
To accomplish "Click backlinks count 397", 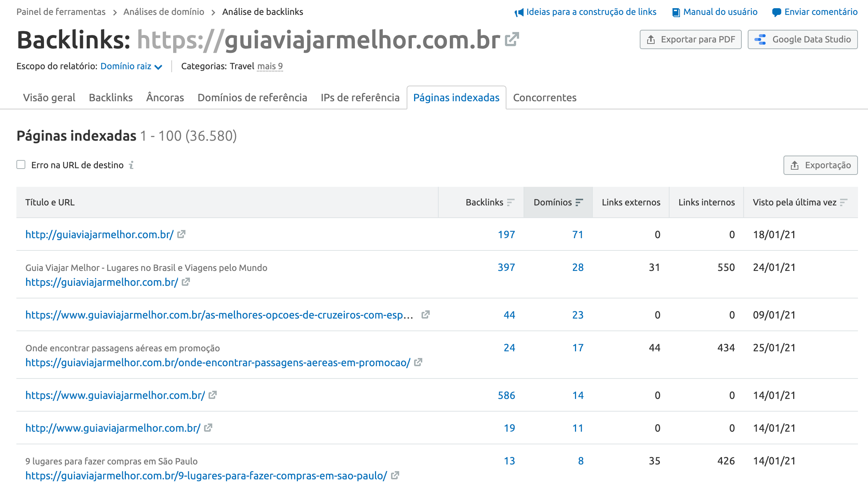I will pyautogui.click(x=506, y=267).
